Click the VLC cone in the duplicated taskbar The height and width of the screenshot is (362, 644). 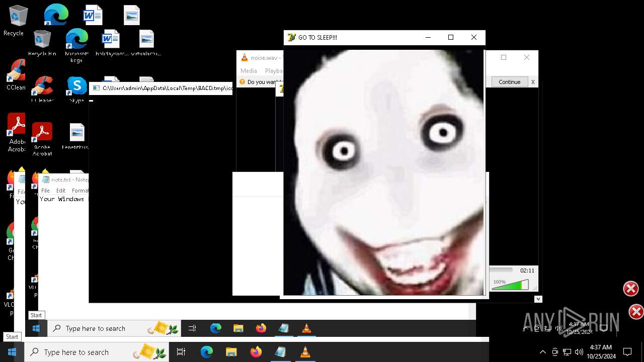[x=306, y=328]
